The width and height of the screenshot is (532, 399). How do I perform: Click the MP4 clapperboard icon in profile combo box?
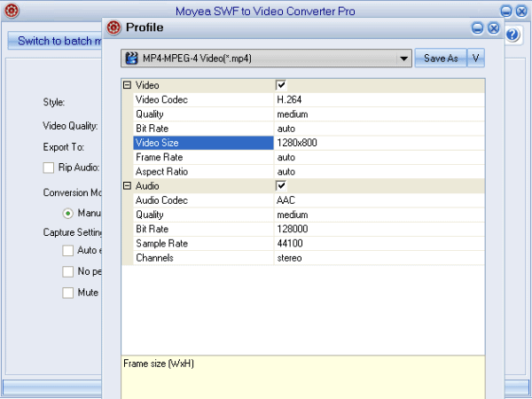coord(131,58)
